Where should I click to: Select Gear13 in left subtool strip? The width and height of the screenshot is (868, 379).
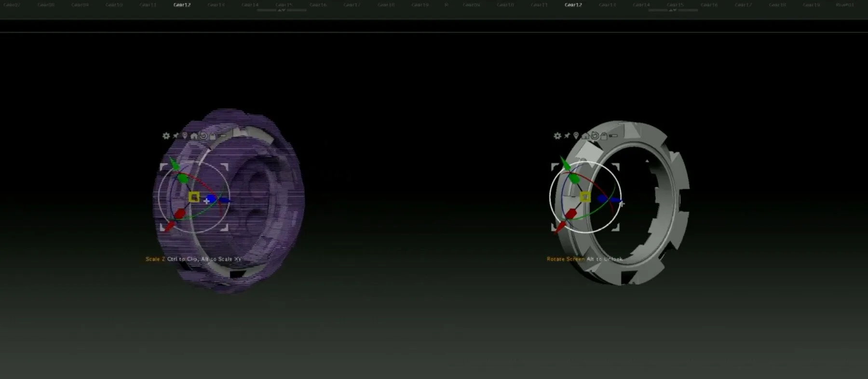click(216, 5)
